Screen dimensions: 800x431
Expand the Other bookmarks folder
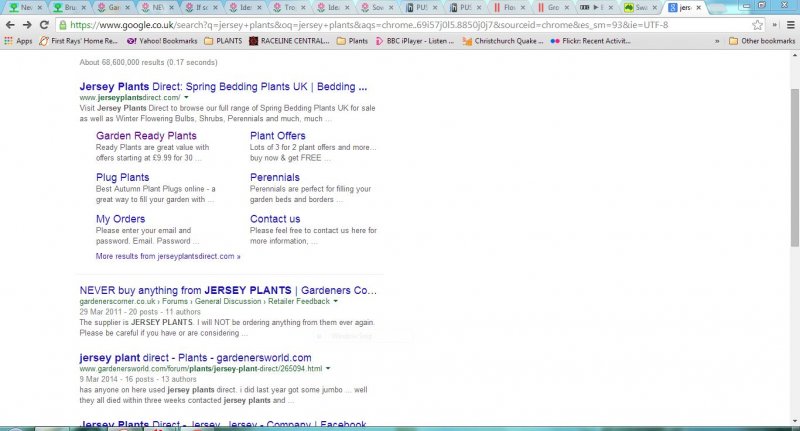[760, 41]
